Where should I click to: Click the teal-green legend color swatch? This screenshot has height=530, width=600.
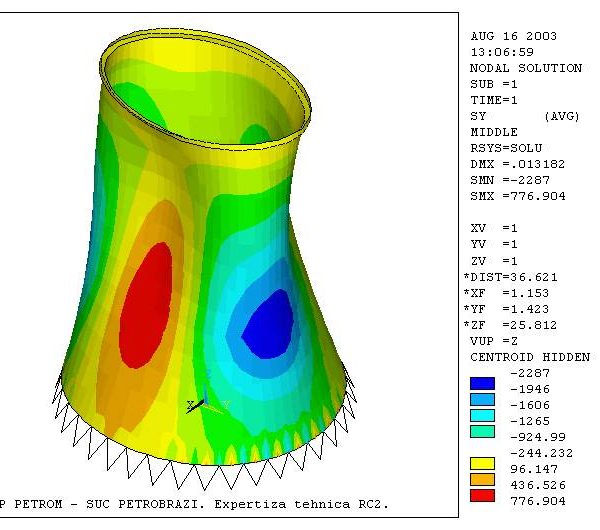pyautogui.click(x=482, y=431)
